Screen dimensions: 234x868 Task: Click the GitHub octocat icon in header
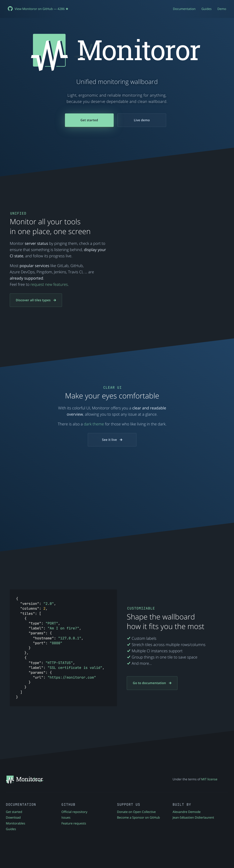(x=10, y=9)
